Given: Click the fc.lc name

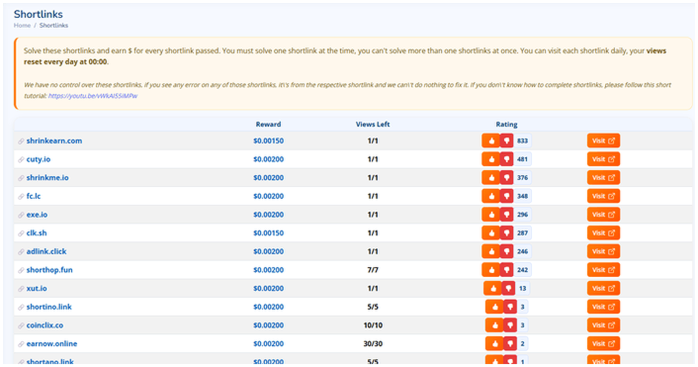Looking at the screenshot, I should [33, 196].
